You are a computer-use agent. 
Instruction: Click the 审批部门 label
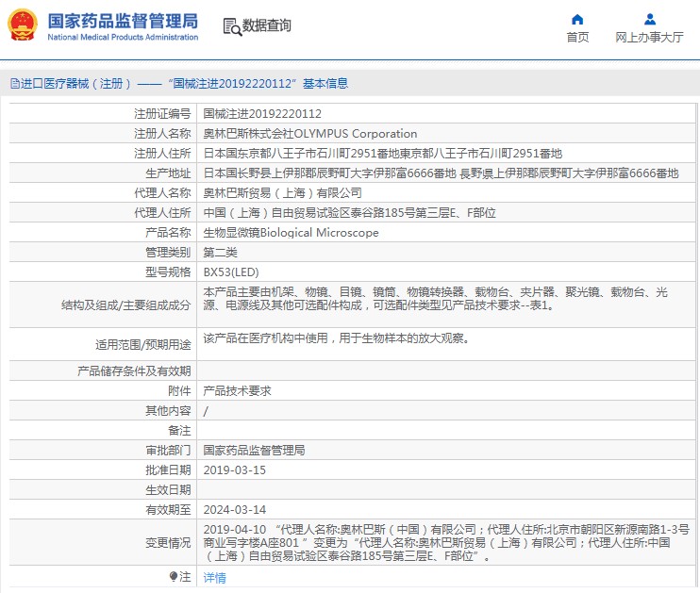pos(168,451)
